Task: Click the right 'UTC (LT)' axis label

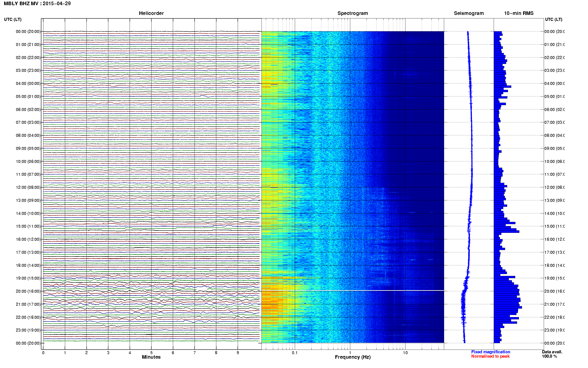Action: (553, 19)
